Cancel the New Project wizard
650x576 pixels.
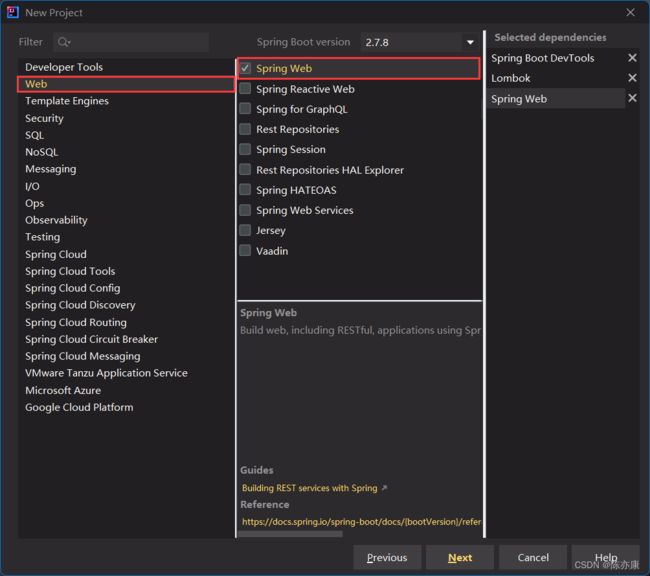pos(533,557)
